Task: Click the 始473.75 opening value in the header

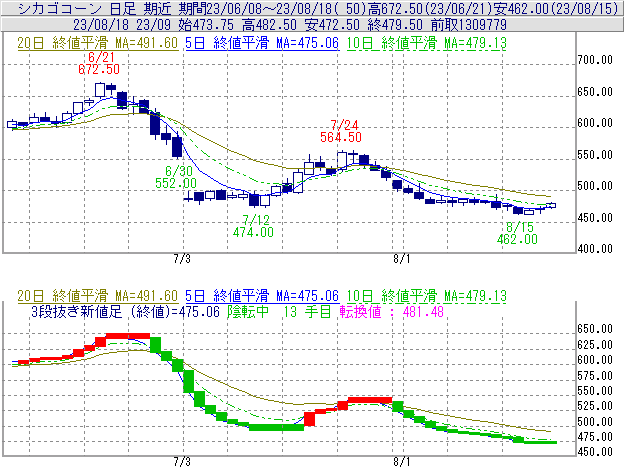Action: point(206,25)
